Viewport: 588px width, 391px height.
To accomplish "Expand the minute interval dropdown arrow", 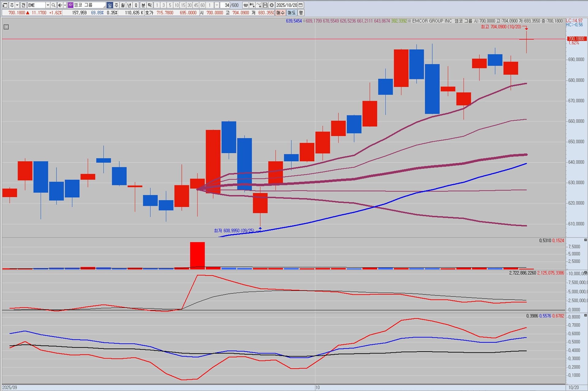I will pos(217,5).
